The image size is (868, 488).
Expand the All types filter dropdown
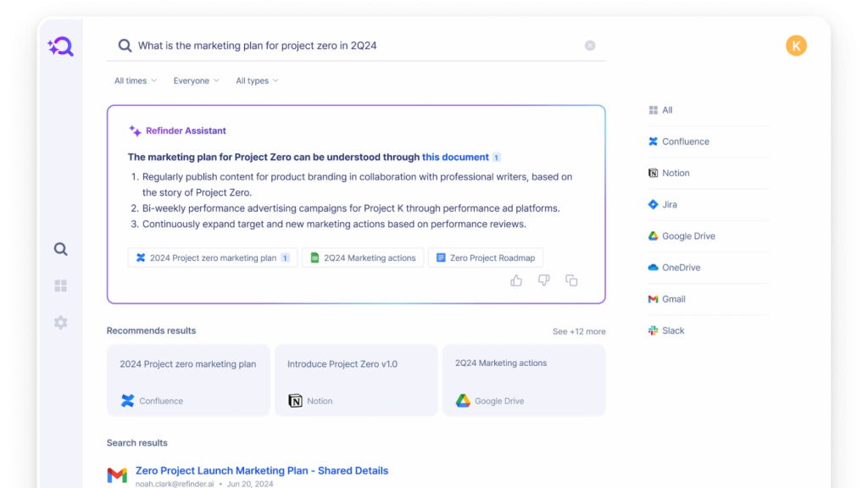coord(257,81)
